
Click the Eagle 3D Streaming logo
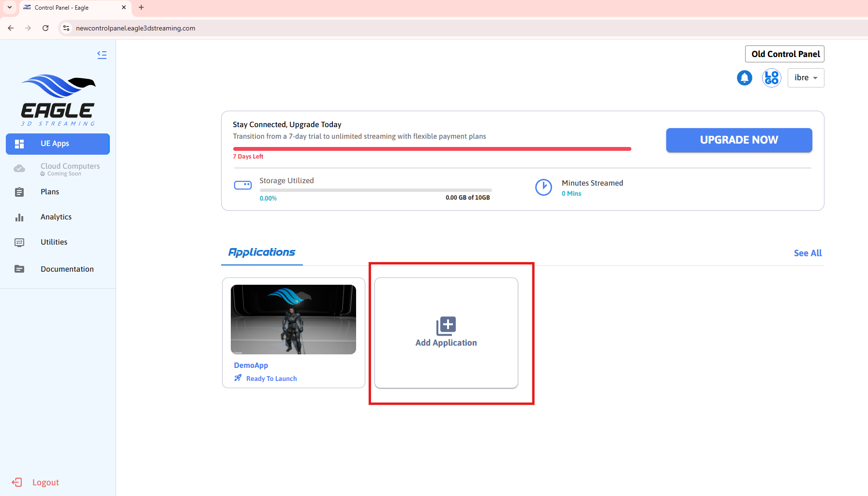(58, 100)
